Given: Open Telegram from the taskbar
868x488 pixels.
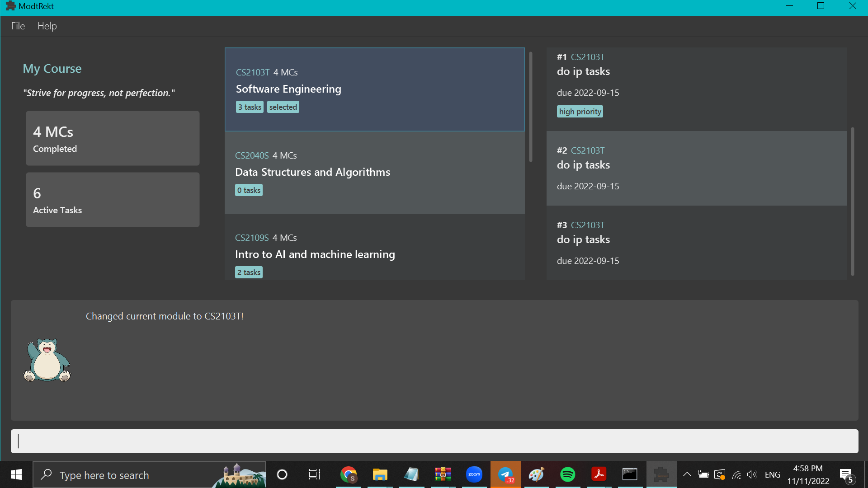Looking at the screenshot, I should click(505, 474).
